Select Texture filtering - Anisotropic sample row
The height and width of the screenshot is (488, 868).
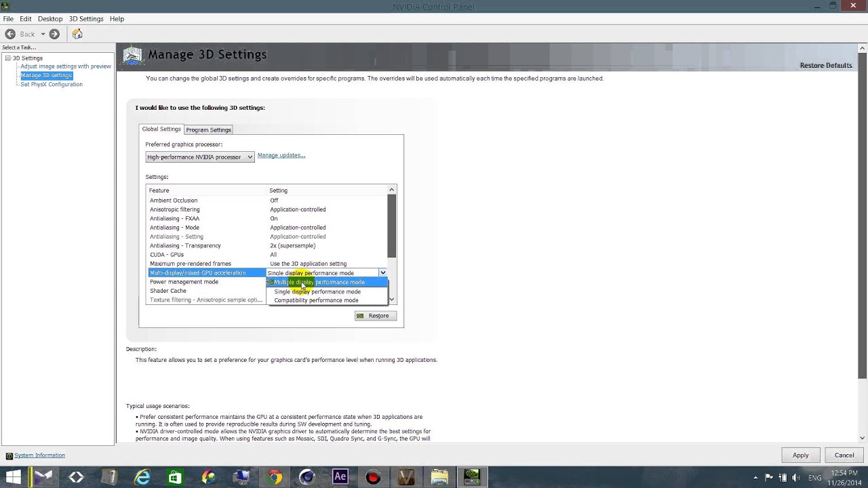(207, 300)
